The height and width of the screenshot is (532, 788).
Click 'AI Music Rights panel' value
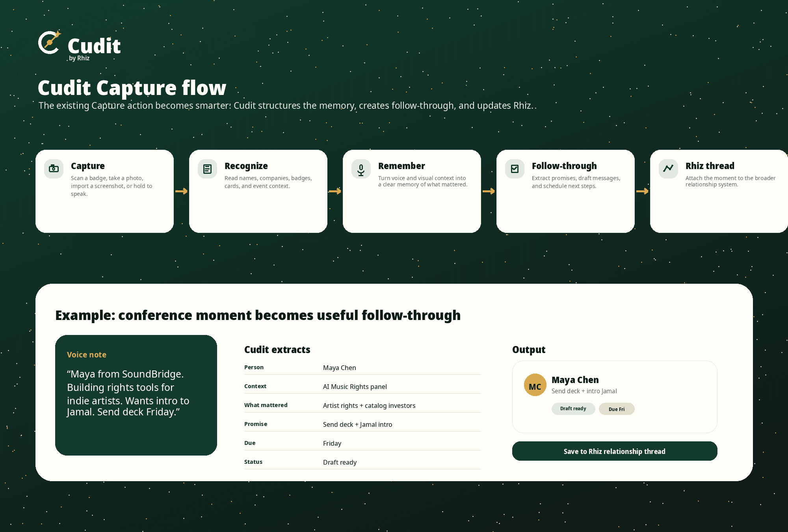point(355,387)
